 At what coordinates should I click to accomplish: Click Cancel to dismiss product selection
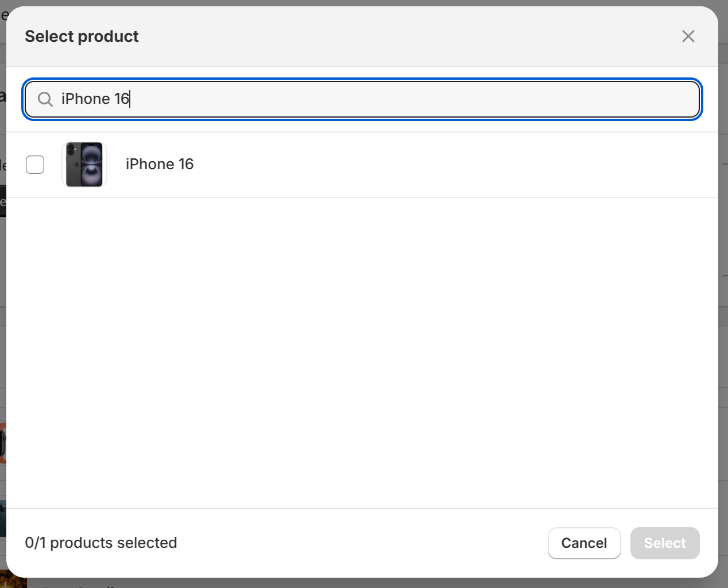click(584, 543)
